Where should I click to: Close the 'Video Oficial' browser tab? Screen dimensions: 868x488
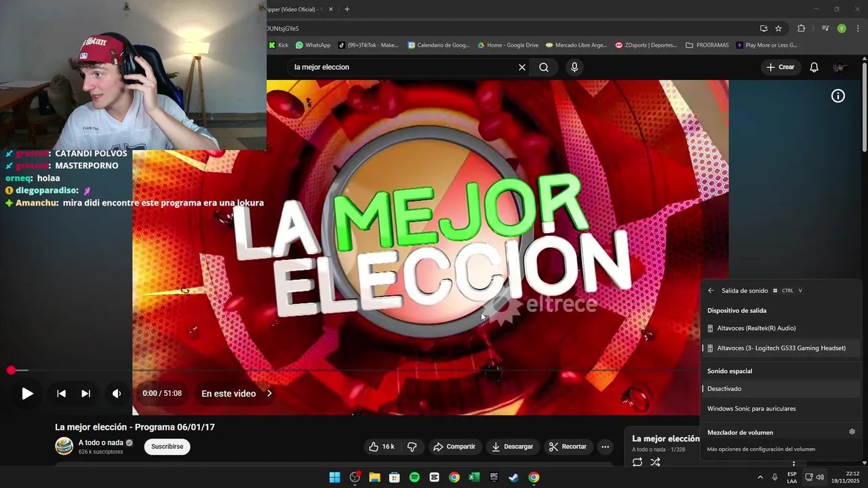[330, 9]
